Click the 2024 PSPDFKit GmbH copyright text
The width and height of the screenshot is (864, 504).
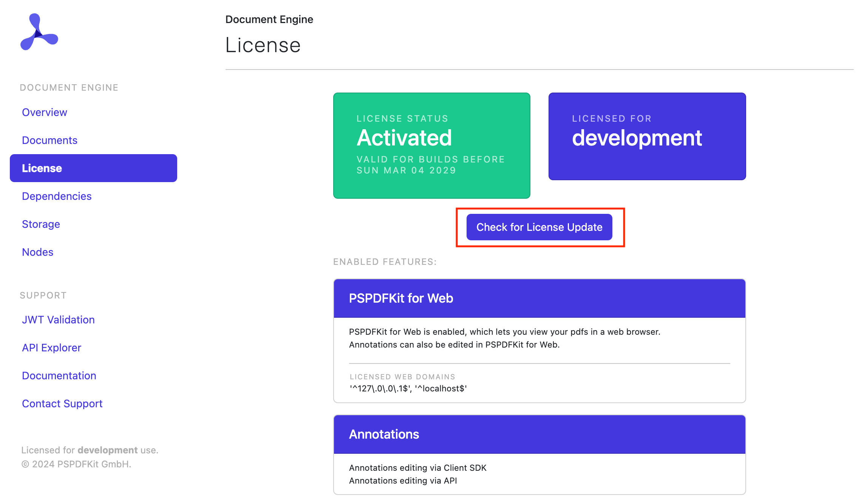click(76, 464)
